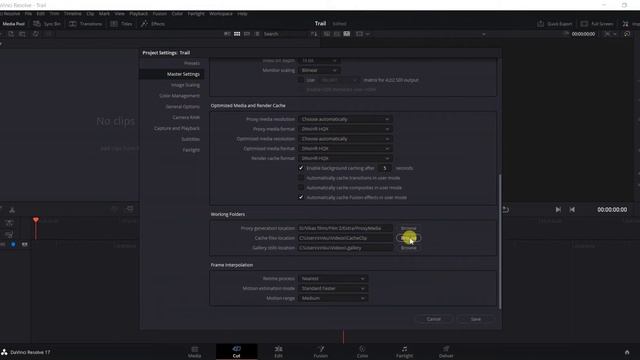Click the viewer loop icon
This screenshot has height=360, width=640.
coord(505,209)
